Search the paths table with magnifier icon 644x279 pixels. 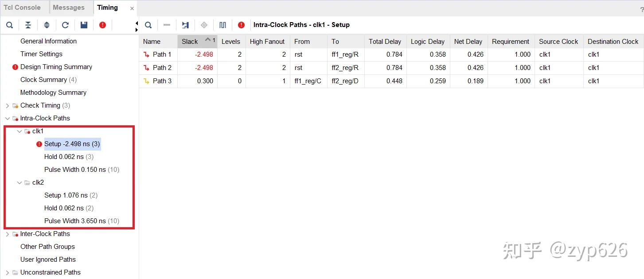tap(148, 25)
